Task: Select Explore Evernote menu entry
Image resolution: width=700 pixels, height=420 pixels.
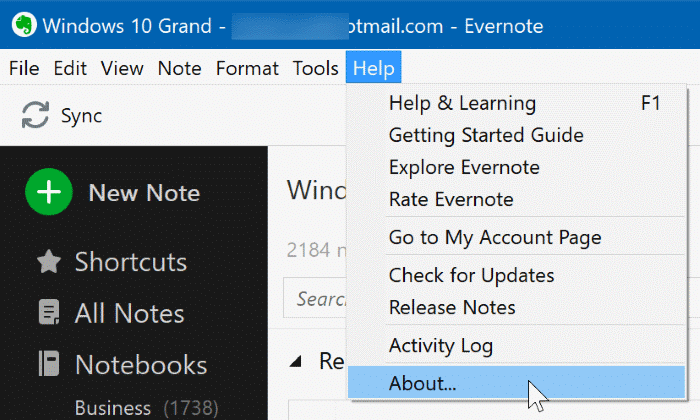Action: point(516,167)
